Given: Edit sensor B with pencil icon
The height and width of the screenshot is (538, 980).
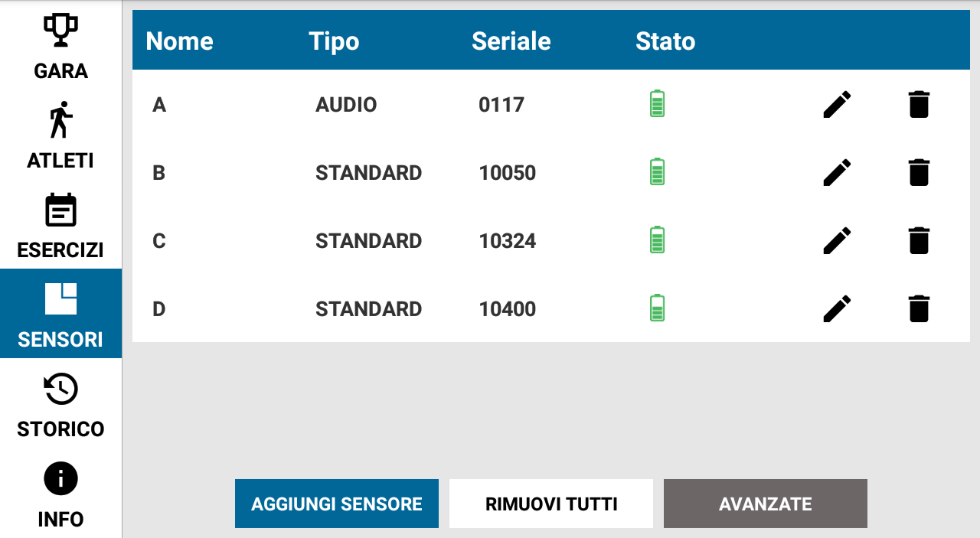Looking at the screenshot, I should tap(837, 172).
